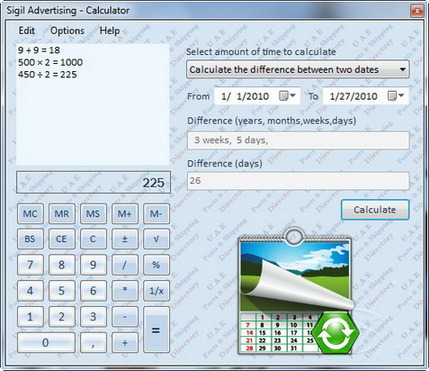Click the number 2 key
Viewport: 429px width, 371px height.
pyautogui.click(x=62, y=317)
